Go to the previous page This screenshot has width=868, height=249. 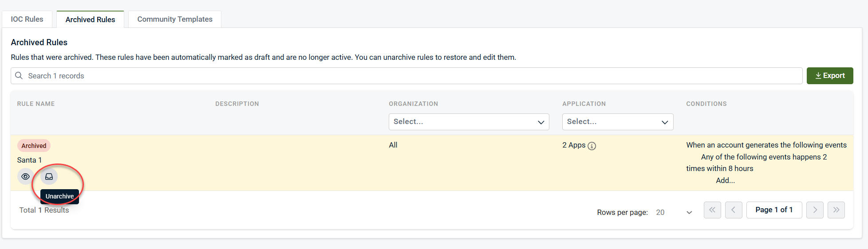pyautogui.click(x=734, y=210)
